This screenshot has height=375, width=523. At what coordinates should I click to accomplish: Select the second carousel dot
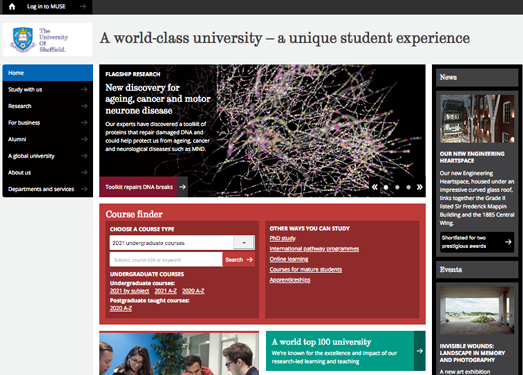pyautogui.click(x=397, y=187)
